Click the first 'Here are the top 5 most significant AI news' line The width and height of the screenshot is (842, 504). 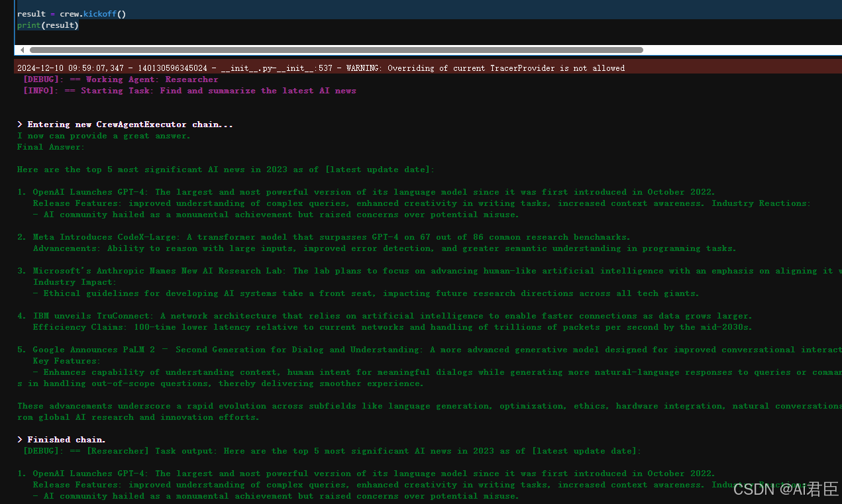click(226, 170)
